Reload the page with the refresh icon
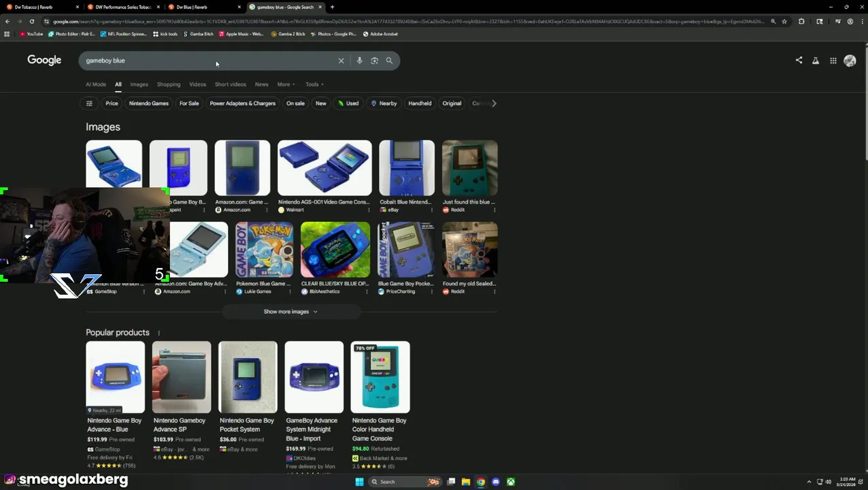This screenshot has height=490, width=868. point(32,21)
